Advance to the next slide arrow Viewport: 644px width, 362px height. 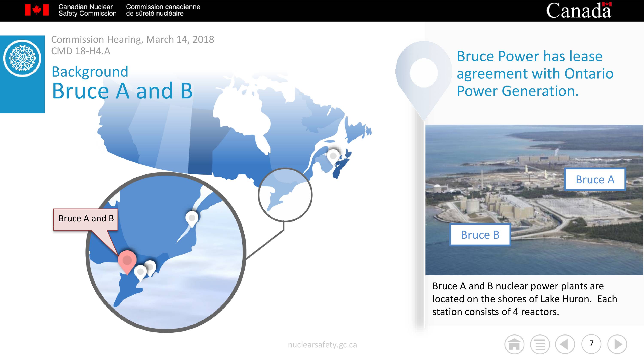[x=617, y=344]
